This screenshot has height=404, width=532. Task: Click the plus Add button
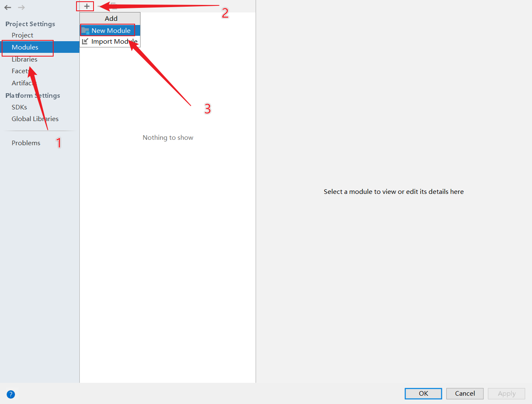tap(86, 6)
